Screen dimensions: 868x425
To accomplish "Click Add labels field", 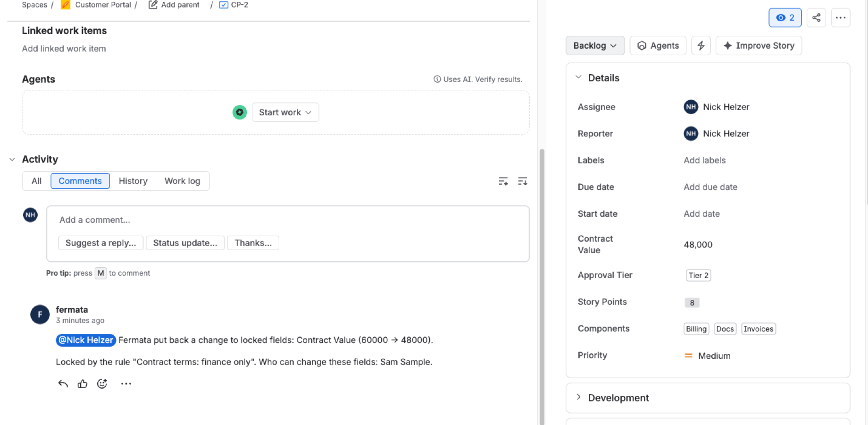I will (705, 160).
